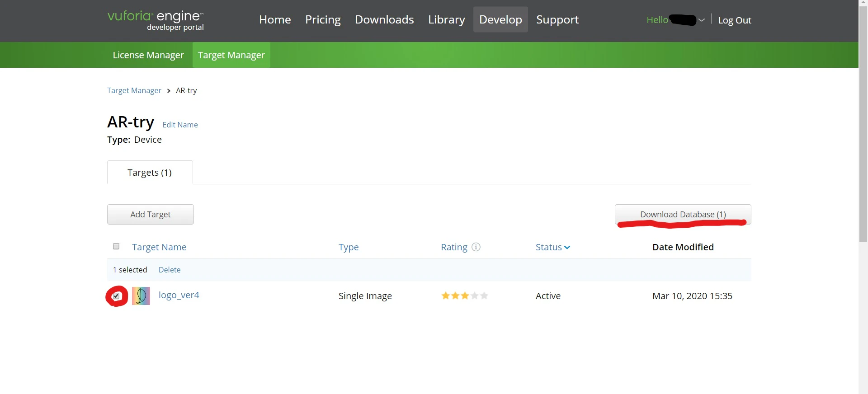Click the Active status cell

[548, 296]
